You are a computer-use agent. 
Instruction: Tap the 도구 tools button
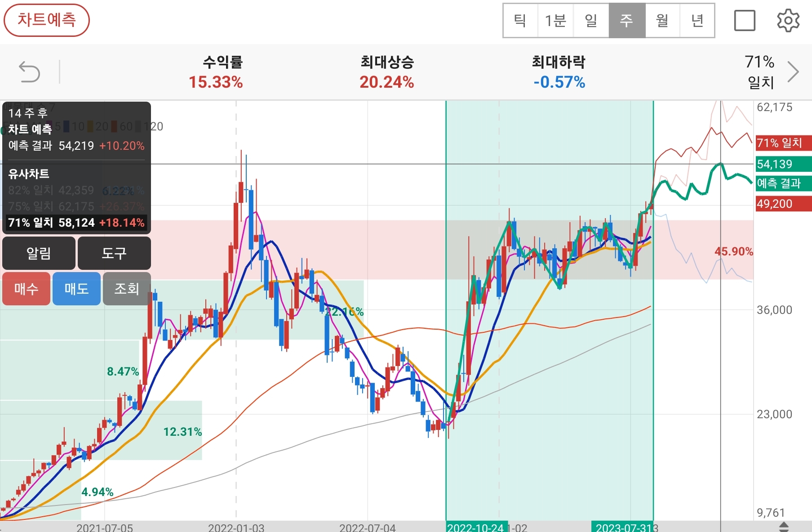pos(114,253)
